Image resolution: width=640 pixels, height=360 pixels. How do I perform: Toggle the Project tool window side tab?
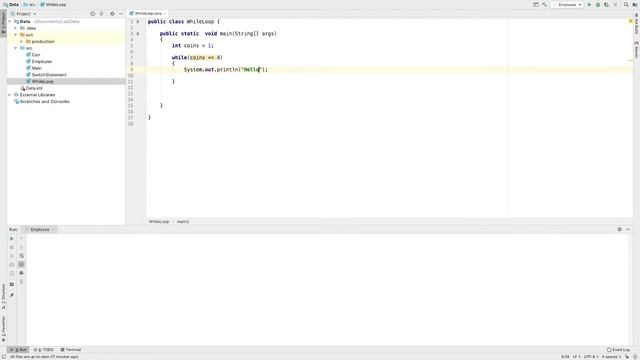[x=3, y=23]
